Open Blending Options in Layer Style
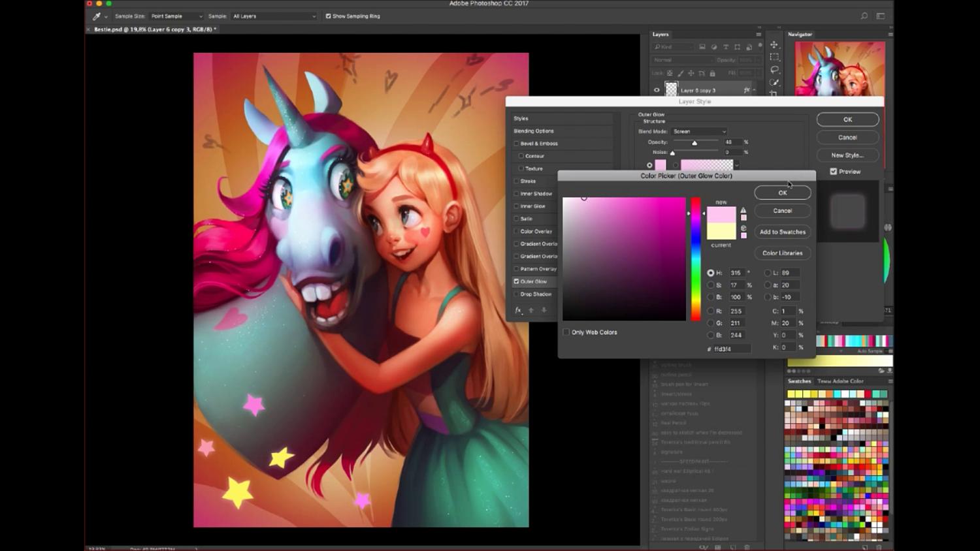This screenshot has width=980, height=551. 534,131
